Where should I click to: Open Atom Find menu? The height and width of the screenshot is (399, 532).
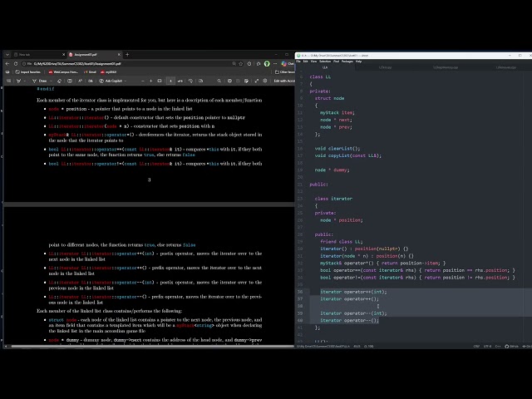[336, 62]
